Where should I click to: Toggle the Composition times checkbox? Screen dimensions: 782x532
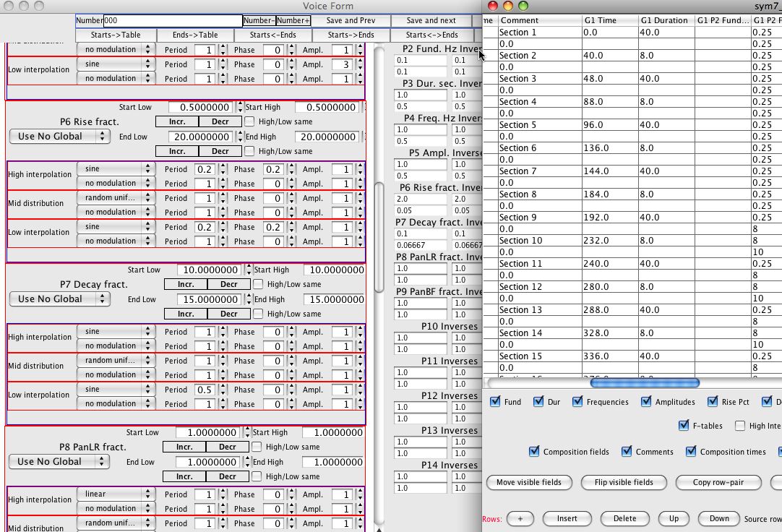(x=691, y=451)
